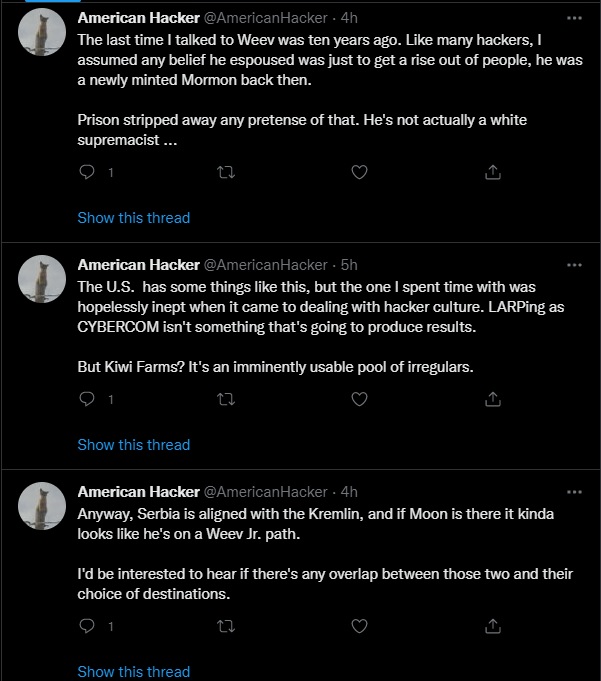
Task: Like the tweet about Serbia and the Kremlin
Action: pyautogui.click(x=359, y=626)
